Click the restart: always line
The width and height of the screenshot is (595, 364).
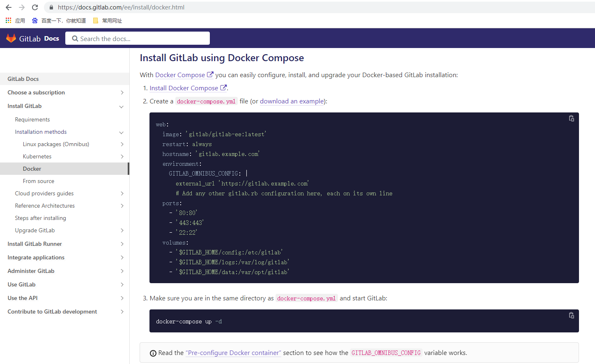click(187, 144)
